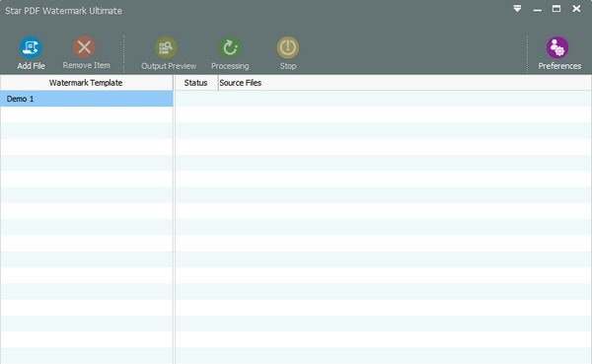Click the Watermark Template column header

(87, 83)
